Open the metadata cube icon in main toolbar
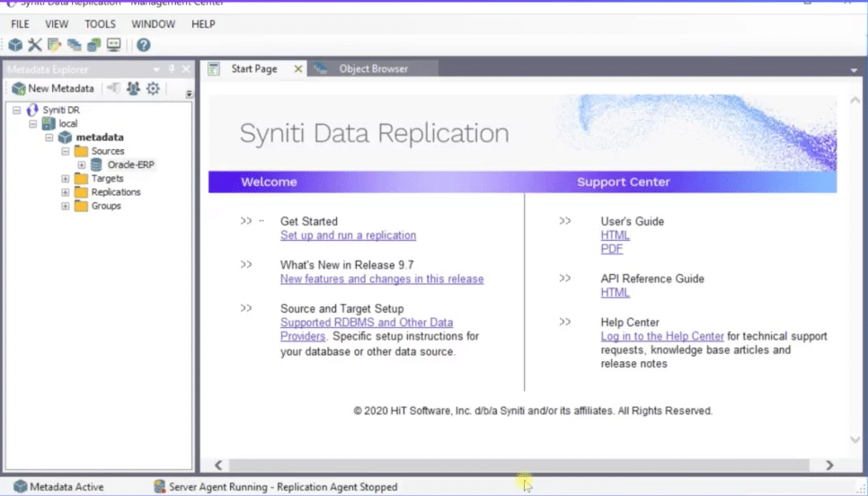868x496 pixels. 15,45
